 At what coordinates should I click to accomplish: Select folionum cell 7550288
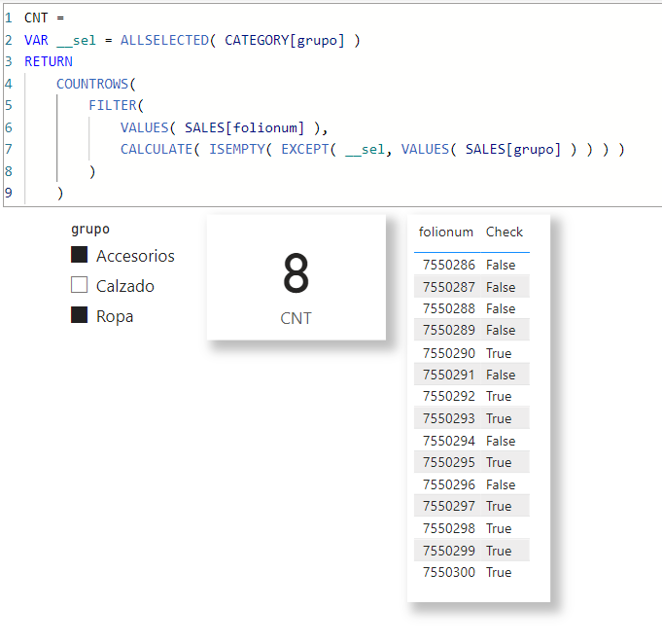[449, 309]
